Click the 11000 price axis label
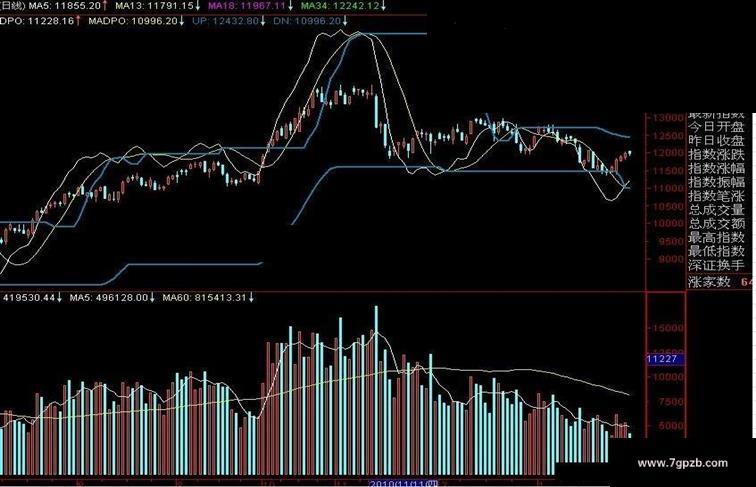 click(x=668, y=189)
